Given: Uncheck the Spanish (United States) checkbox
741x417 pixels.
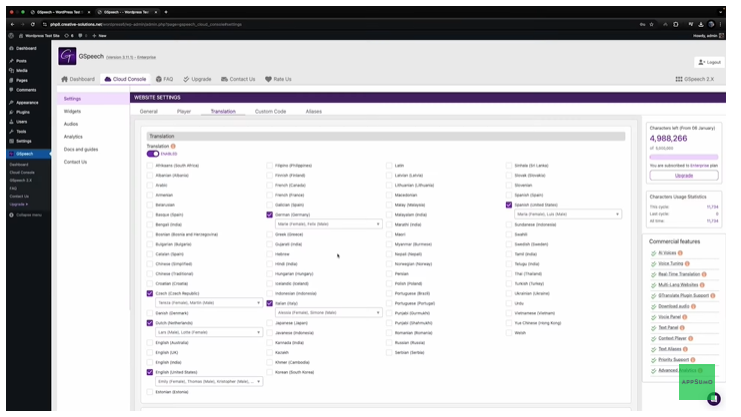Looking at the screenshot, I should click(509, 204).
